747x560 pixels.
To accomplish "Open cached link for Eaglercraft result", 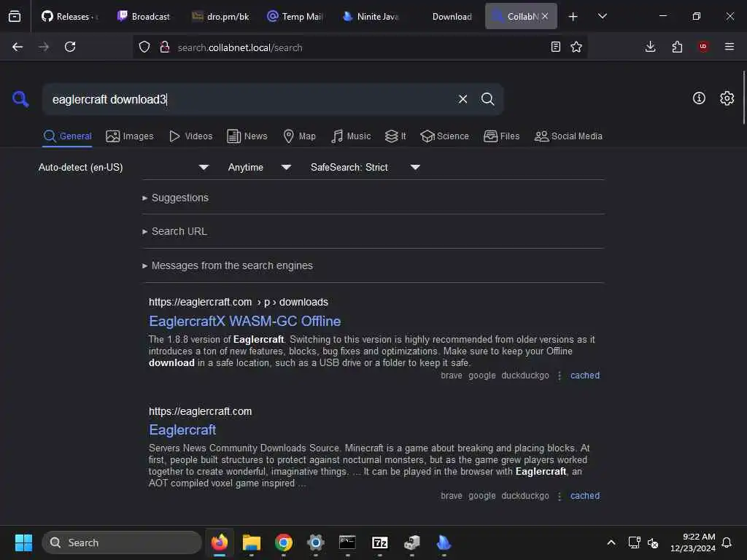I will pos(584,496).
